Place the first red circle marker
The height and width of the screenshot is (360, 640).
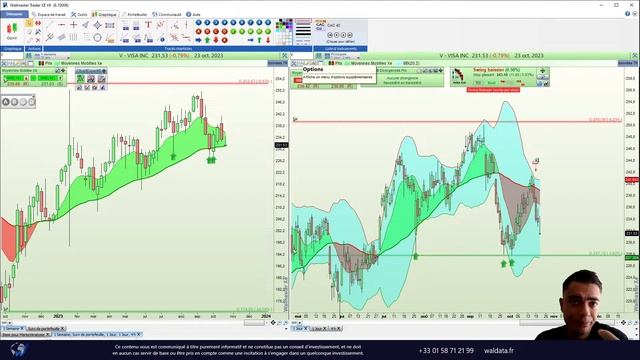198,31
